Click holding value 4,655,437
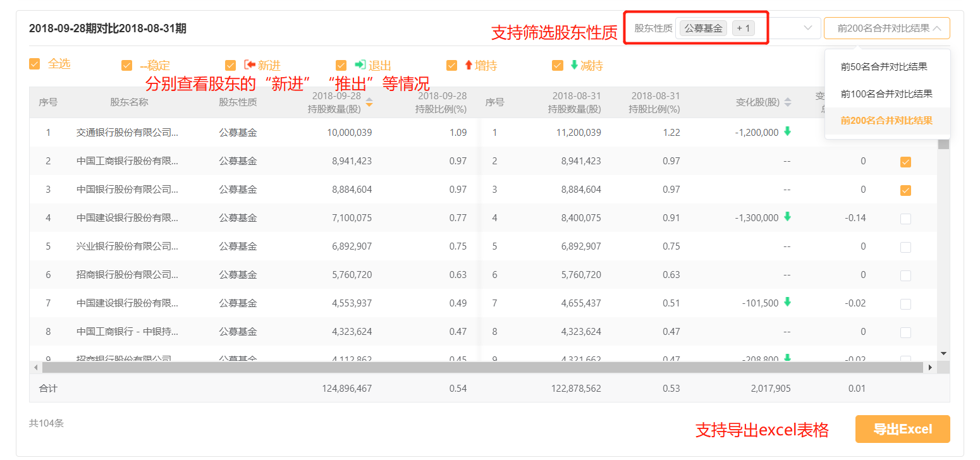 [x=581, y=303]
